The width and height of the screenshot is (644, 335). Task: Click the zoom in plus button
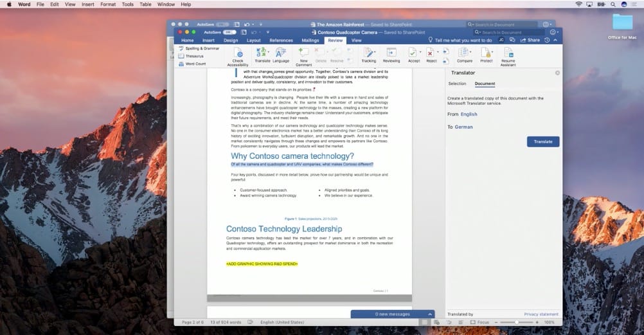click(537, 322)
